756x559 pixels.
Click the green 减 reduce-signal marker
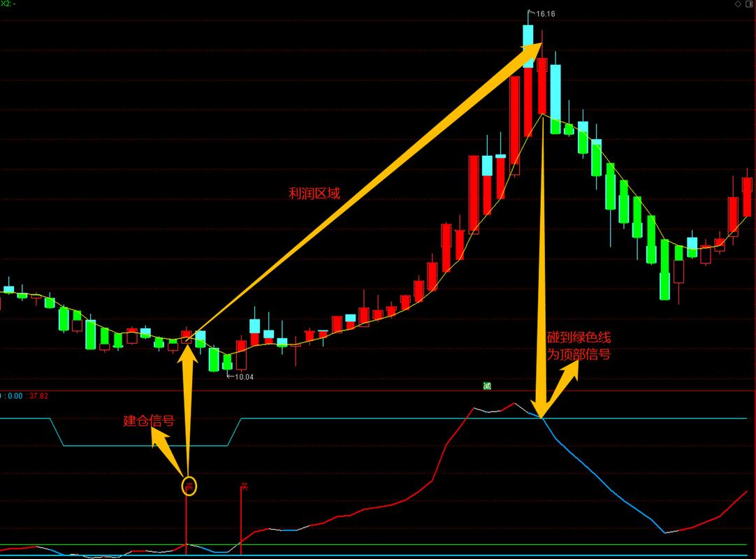[x=487, y=386]
